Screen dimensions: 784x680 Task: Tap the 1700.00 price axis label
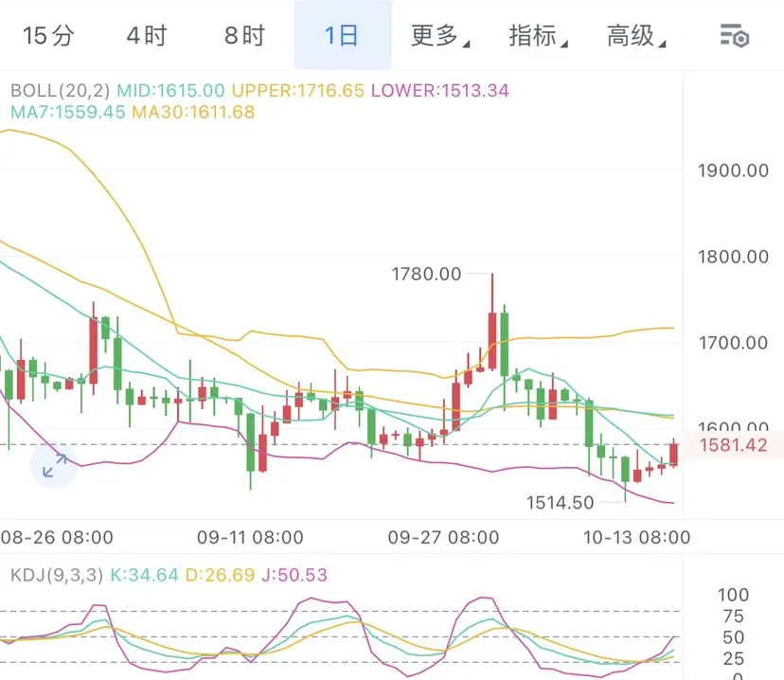(x=733, y=343)
